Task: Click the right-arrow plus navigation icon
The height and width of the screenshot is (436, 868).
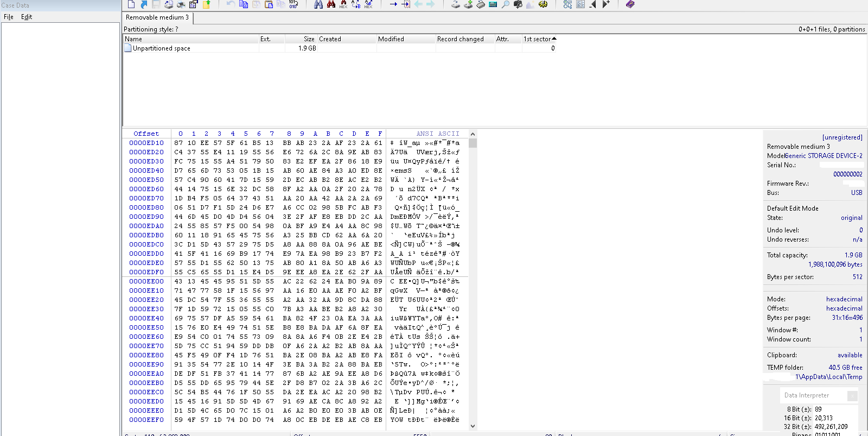Action: 606,4
